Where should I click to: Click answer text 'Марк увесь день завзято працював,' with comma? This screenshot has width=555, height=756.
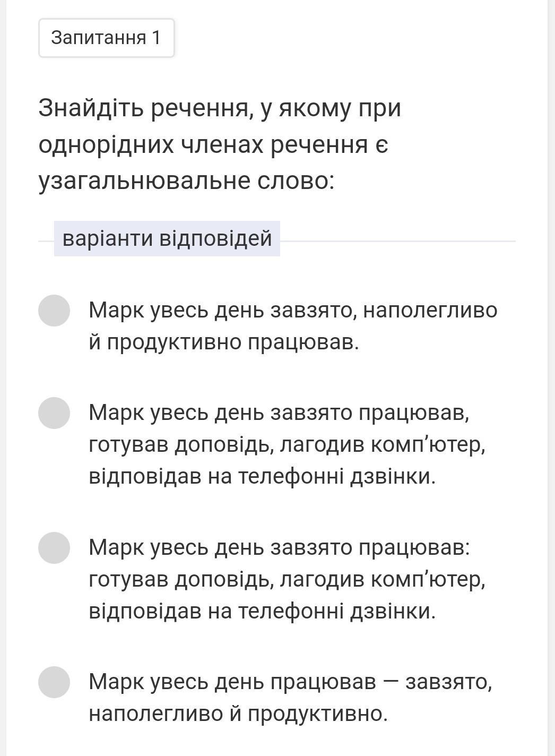coord(279,413)
